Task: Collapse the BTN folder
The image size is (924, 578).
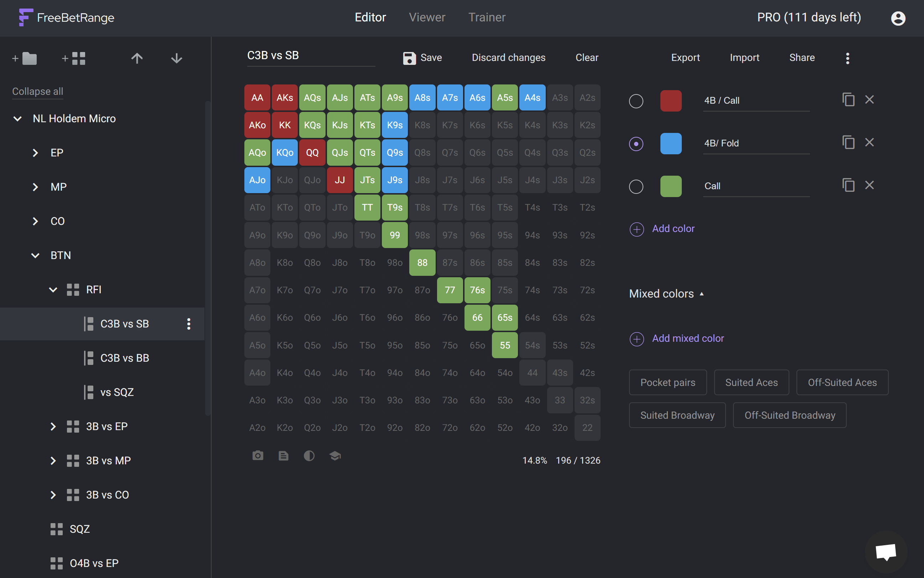Action: (35, 256)
